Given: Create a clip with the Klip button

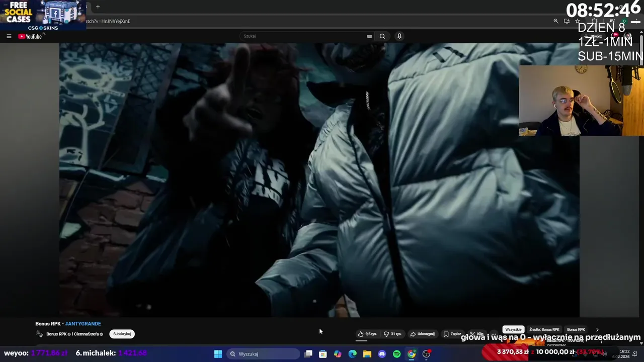Looking at the screenshot, I should pos(476,334).
